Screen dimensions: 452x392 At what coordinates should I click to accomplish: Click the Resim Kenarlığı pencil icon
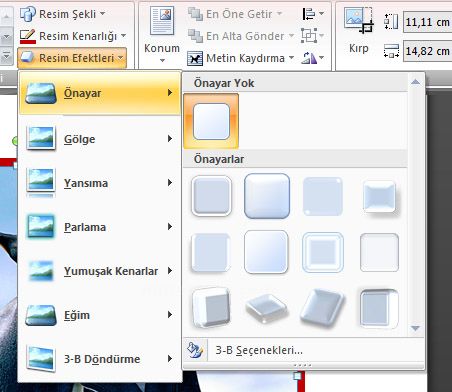(27, 36)
